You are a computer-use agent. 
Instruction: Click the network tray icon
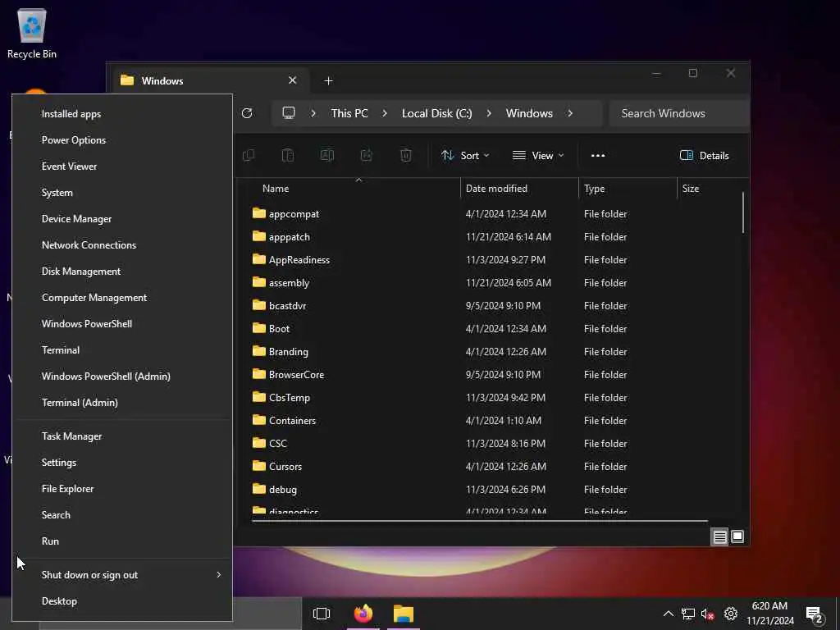point(688,614)
